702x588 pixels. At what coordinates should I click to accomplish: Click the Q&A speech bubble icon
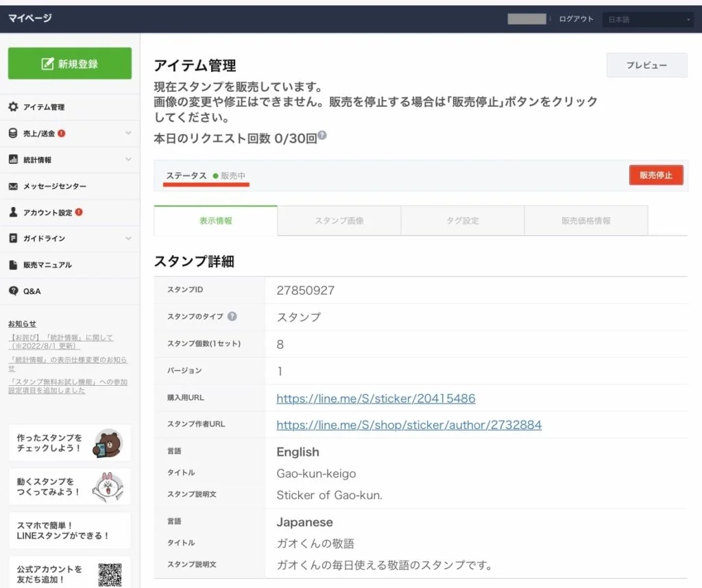[13, 291]
